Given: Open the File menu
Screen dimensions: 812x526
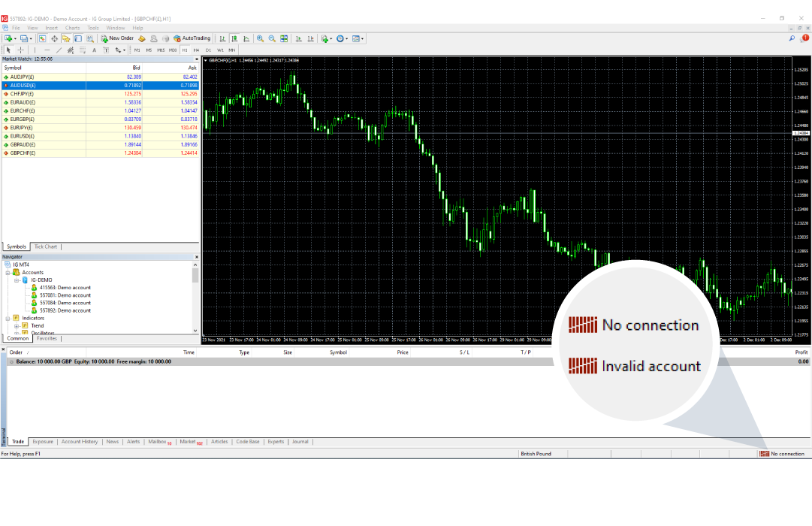Looking at the screenshot, I should pyautogui.click(x=16, y=28).
